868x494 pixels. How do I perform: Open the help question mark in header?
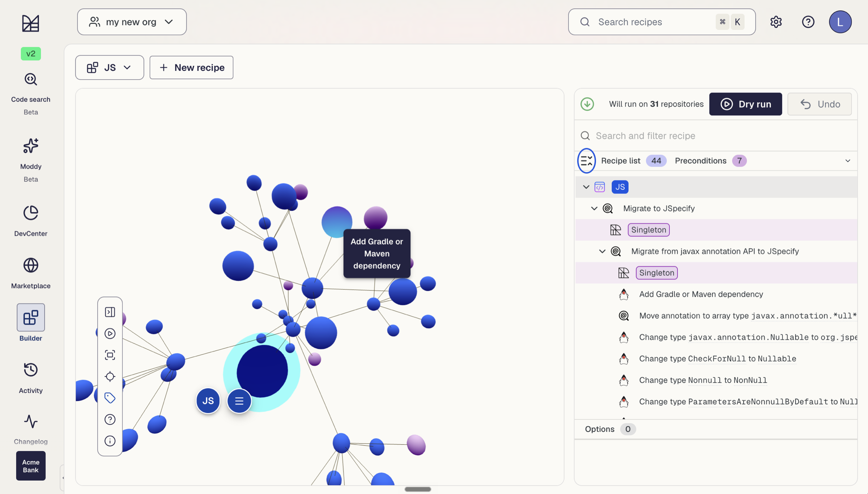808,22
